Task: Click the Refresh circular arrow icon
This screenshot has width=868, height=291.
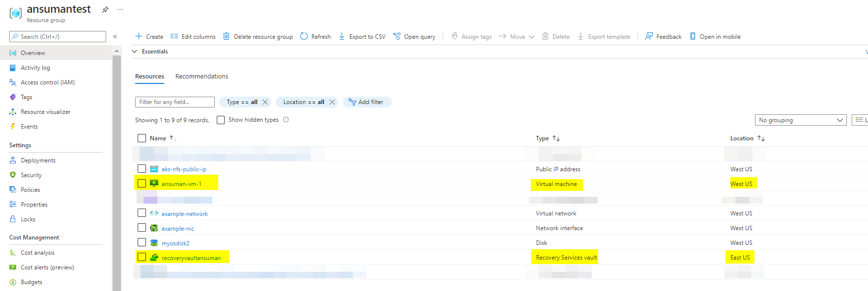Action: click(x=304, y=36)
